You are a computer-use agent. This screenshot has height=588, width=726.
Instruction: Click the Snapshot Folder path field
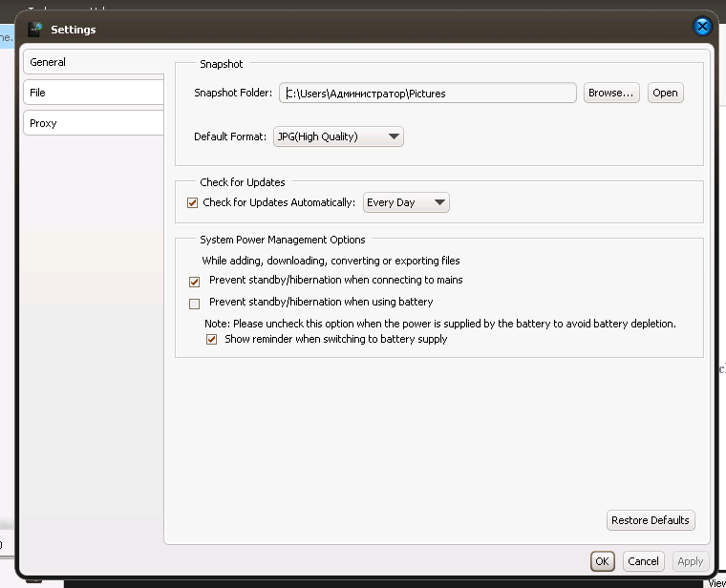(x=427, y=93)
